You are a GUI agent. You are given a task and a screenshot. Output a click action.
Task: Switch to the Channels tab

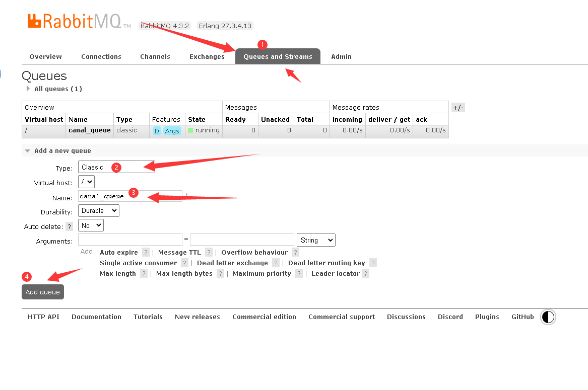click(x=155, y=56)
